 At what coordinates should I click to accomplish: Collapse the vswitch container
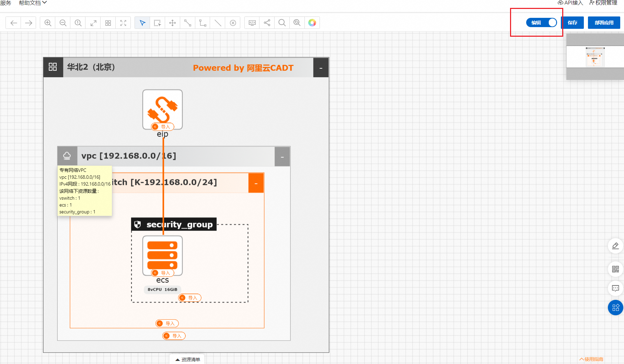coord(256,183)
